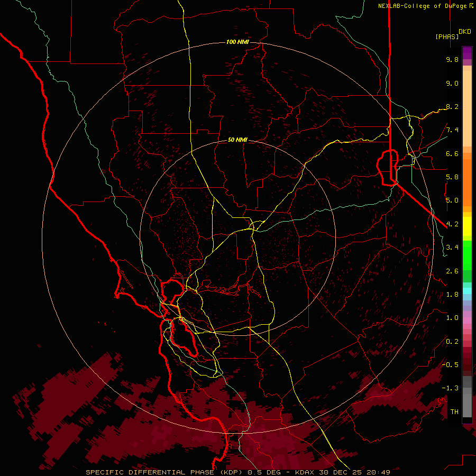The height and width of the screenshot is (476, 476).
Task: Select the Specific Differential Phase caption text
Action: coord(237,472)
